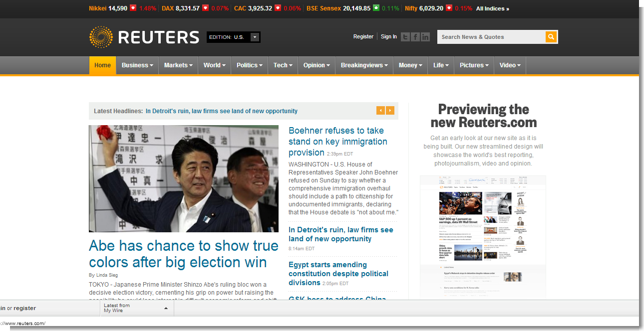The height and width of the screenshot is (331, 644).
Task: Click the Search News & Quotes field
Action: coord(491,37)
